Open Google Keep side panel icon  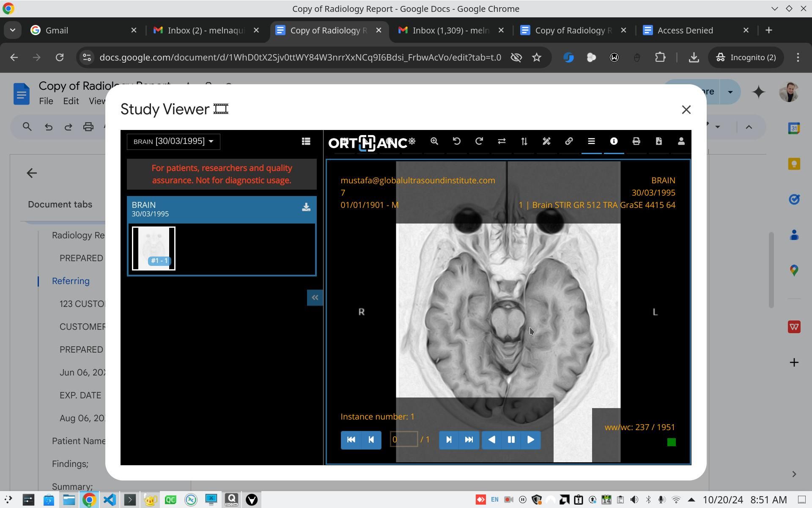[x=794, y=164]
